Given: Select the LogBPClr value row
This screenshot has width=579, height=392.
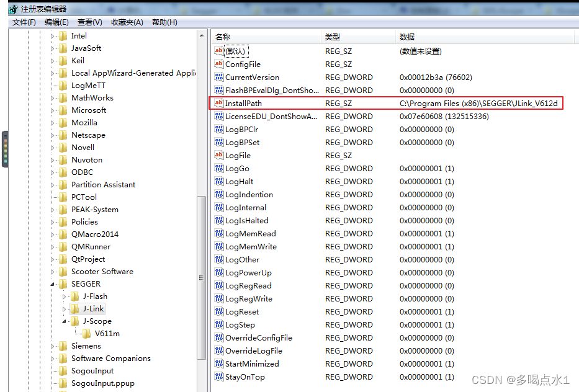Looking at the screenshot, I should pyautogui.click(x=261, y=129).
